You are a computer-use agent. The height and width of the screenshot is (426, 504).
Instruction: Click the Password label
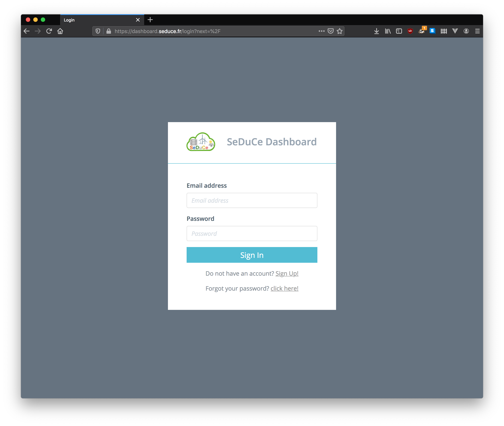coord(200,219)
